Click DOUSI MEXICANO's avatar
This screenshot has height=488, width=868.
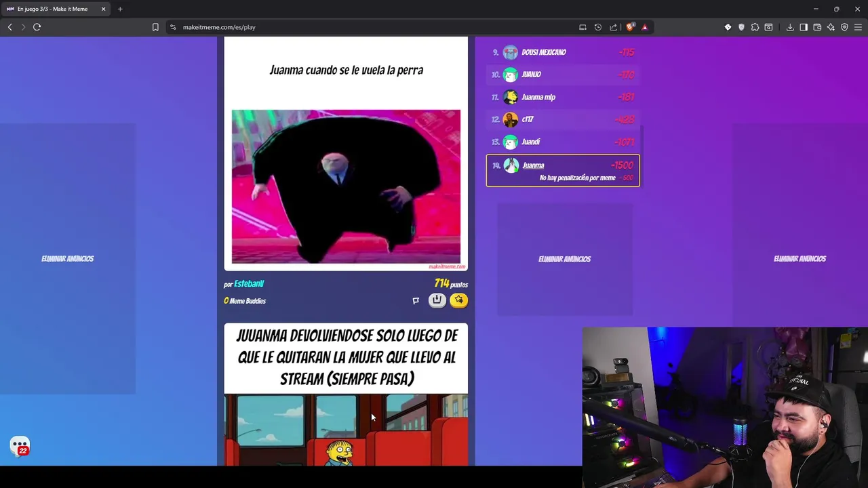pos(511,52)
